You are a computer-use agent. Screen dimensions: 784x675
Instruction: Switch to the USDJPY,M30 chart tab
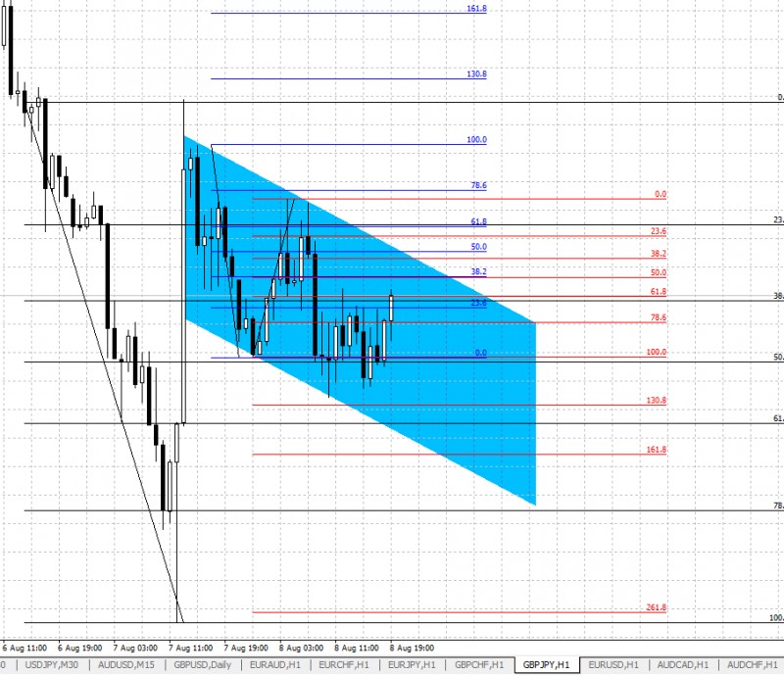53,665
